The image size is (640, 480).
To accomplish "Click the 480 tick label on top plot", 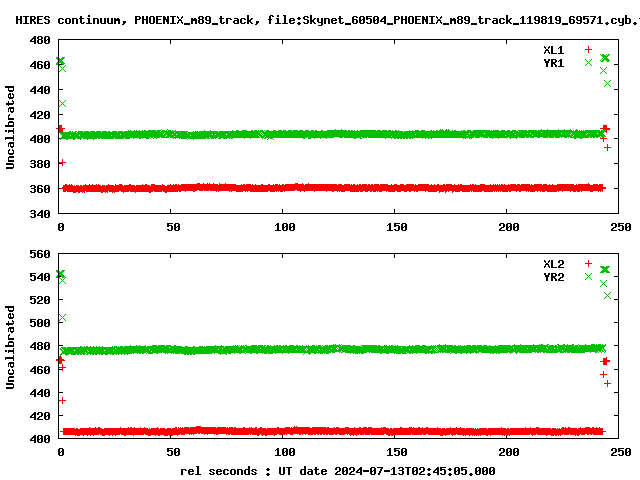I will pyautogui.click(x=40, y=40).
